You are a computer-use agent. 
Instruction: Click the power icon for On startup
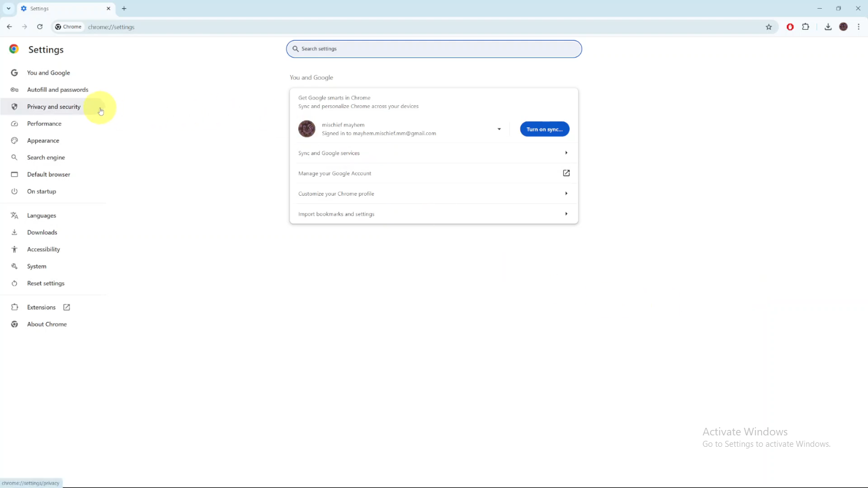point(15,191)
